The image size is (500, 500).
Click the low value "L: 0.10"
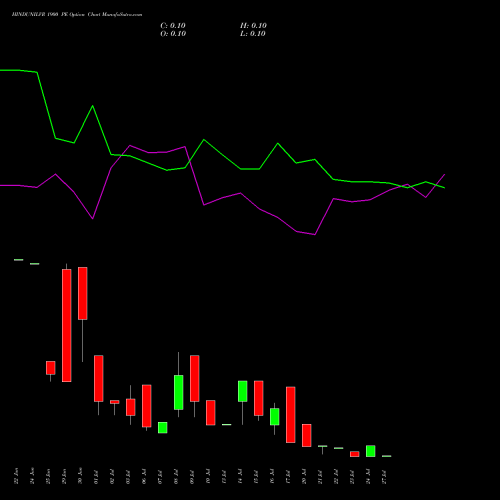coord(253,34)
